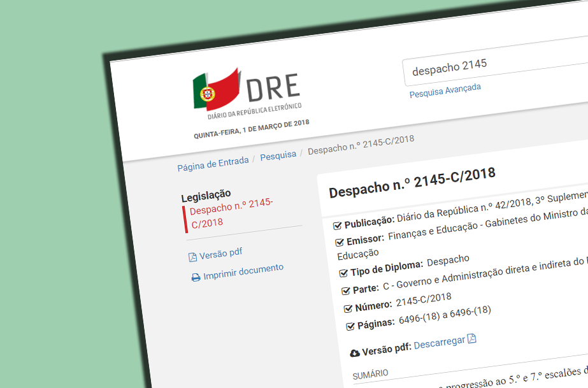
Task: Navigate to Página de Entrada breadcrumb
Action: pos(213,162)
